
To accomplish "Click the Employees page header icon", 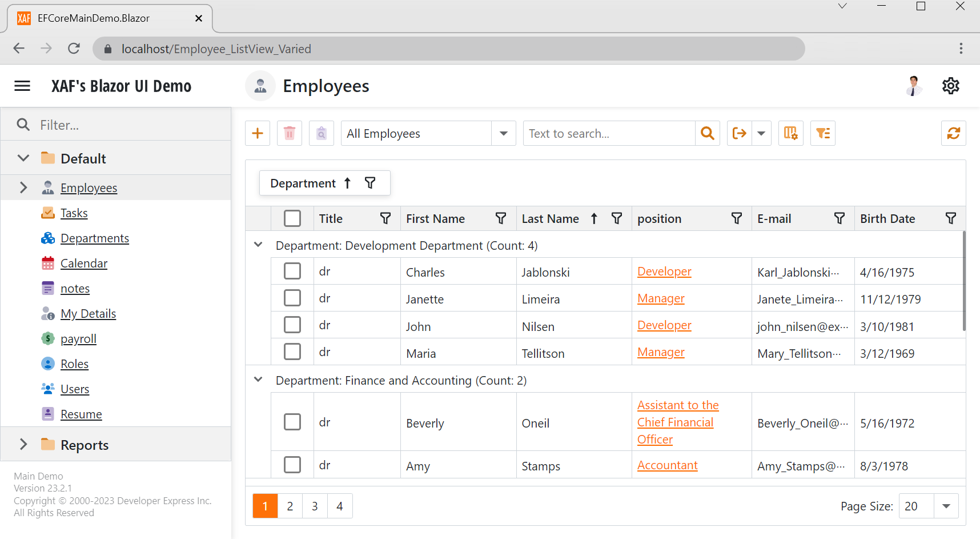I will (x=260, y=86).
